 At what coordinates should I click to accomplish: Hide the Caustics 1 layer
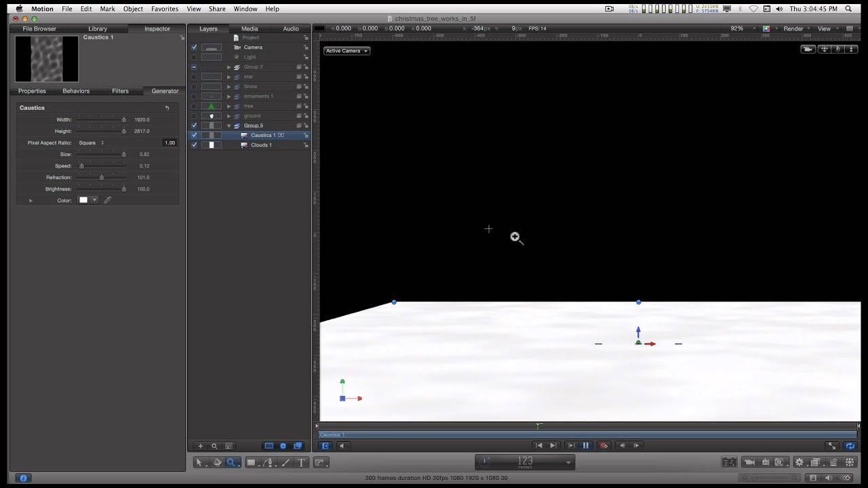point(195,135)
